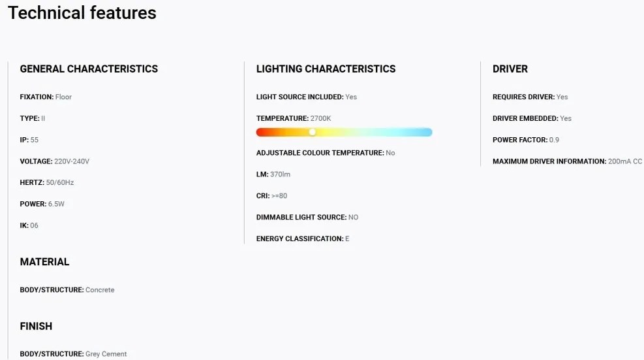Click the Grey Cement finish value
This screenshot has width=644, height=360.
[x=106, y=354]
